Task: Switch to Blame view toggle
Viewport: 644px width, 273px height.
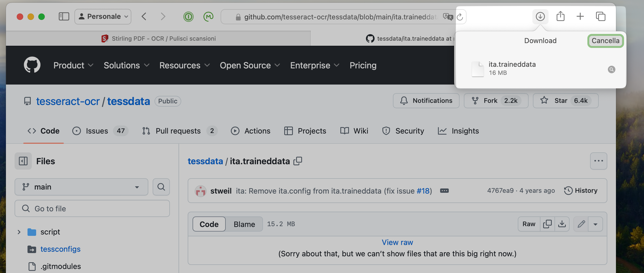Action: [x=244, y=224]
